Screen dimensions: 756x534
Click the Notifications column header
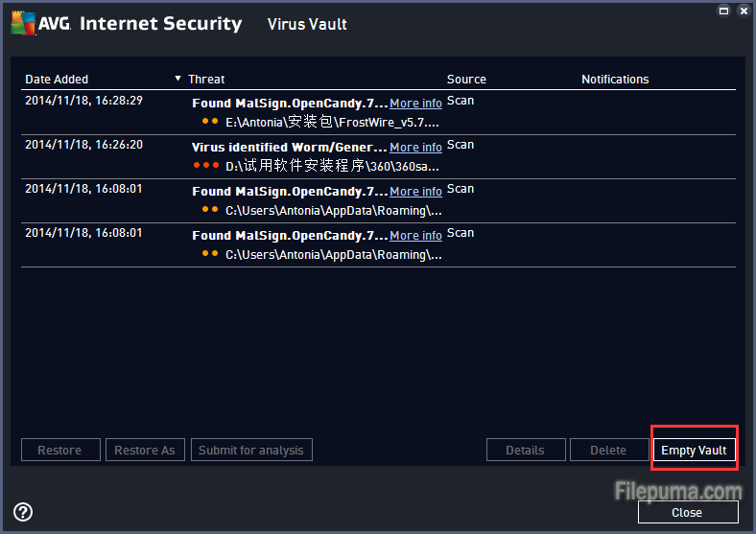click(x=615, y=80)
